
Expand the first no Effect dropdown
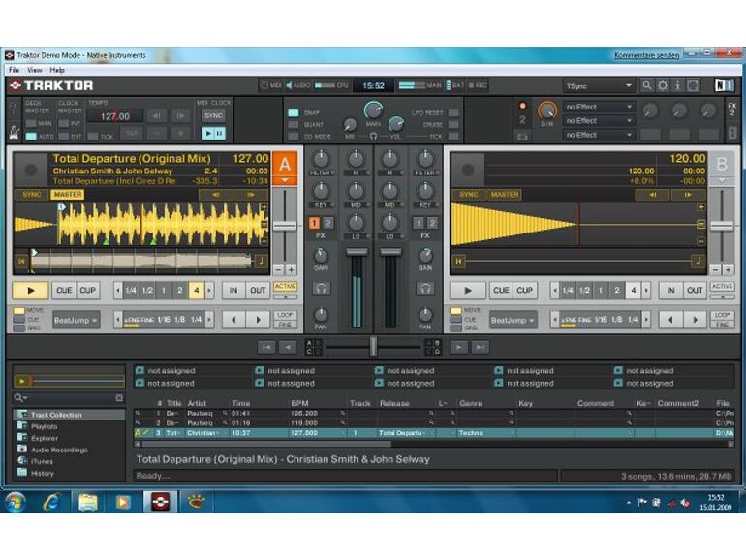pos(599,107)
